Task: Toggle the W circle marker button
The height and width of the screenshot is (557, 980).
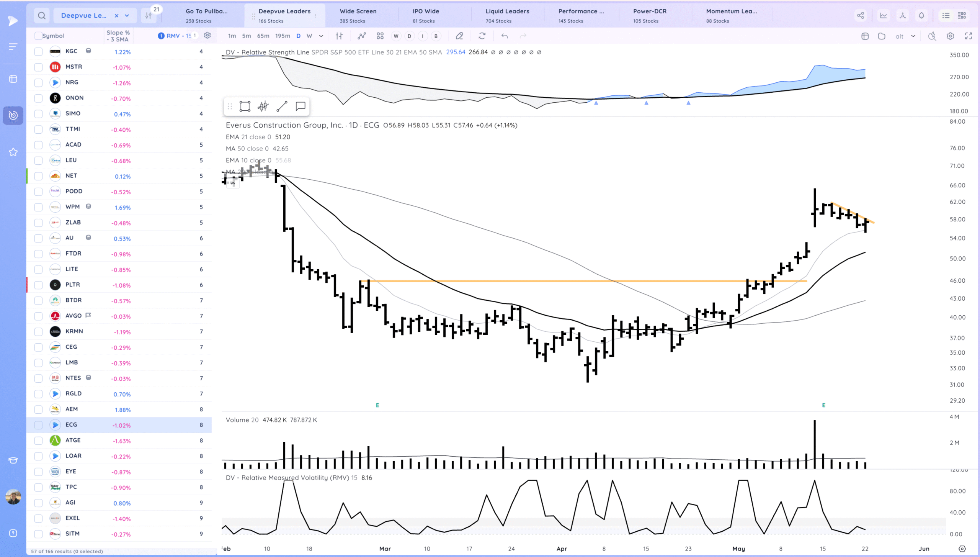Action: (x=396, y=36)
